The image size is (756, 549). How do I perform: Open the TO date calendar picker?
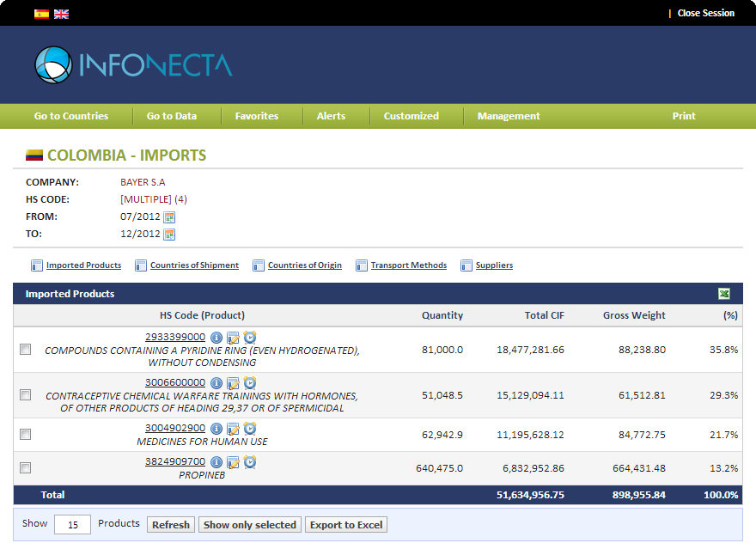pos(169,235)
